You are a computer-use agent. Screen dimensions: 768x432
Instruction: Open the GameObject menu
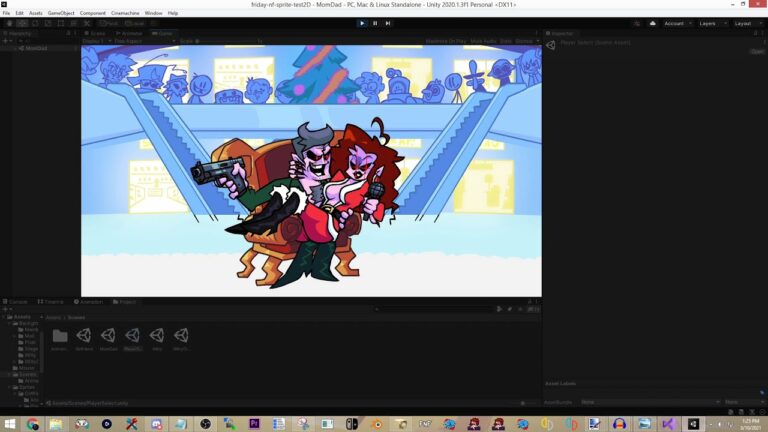coord(61,13)
